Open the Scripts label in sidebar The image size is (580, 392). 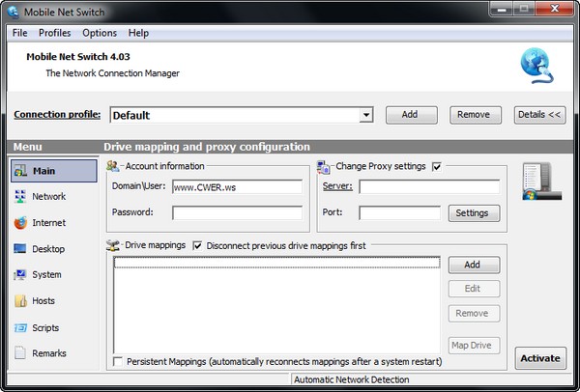click(x=45, y=328)
